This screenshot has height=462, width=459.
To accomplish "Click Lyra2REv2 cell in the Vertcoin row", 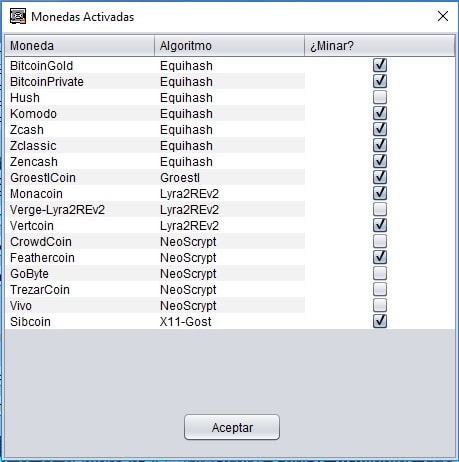I will pos(229,226).
